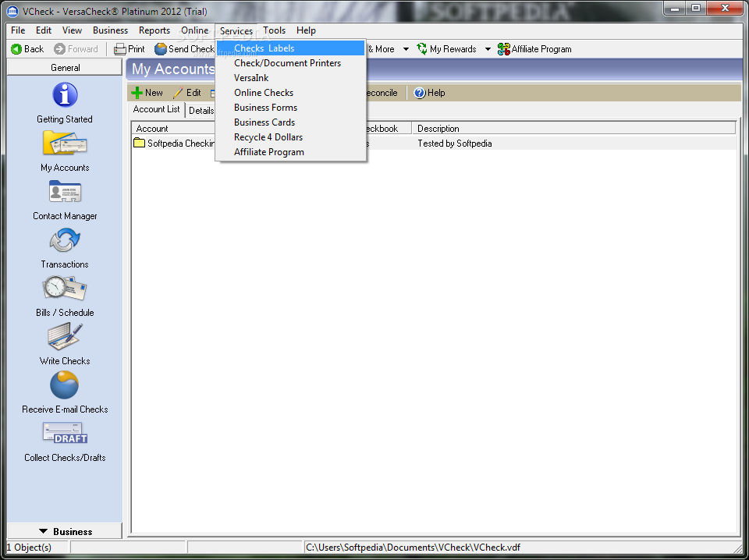
Task: Open Help in the accounts toolbar
Action: pyautogui.click(x=429, y=93)
